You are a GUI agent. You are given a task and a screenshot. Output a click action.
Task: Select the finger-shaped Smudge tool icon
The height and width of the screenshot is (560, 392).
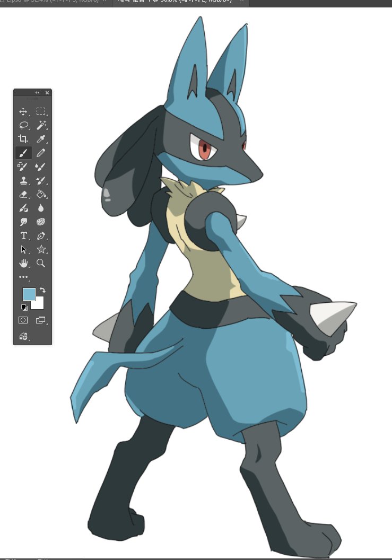tap(23, 222)
